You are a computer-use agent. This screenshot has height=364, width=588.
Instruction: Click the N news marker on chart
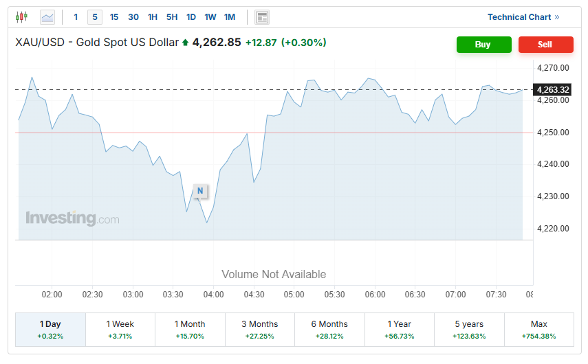[200, 190]
